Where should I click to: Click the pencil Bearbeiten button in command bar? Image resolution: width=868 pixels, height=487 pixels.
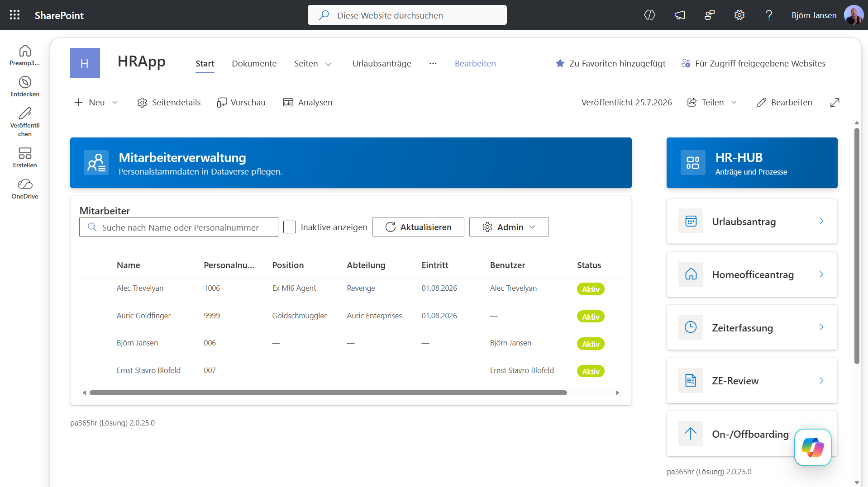(784, 102)
